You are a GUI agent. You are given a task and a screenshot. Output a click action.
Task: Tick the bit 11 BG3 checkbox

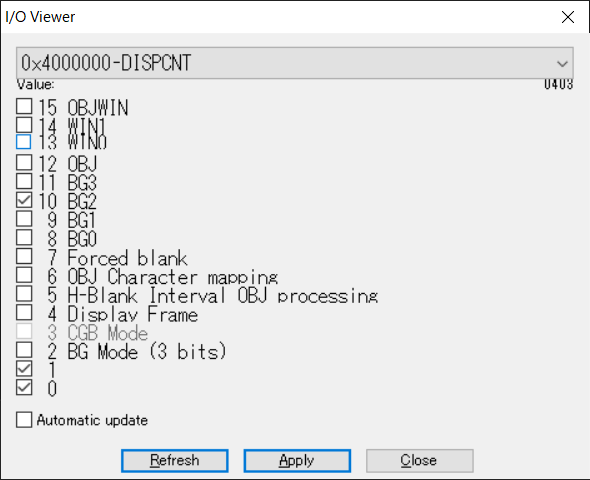point(24,181)
